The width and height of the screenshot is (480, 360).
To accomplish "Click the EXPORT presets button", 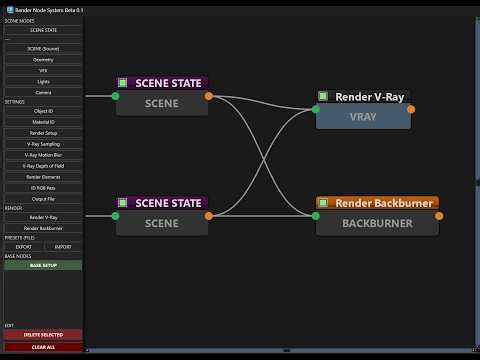I will pos(23,247).
